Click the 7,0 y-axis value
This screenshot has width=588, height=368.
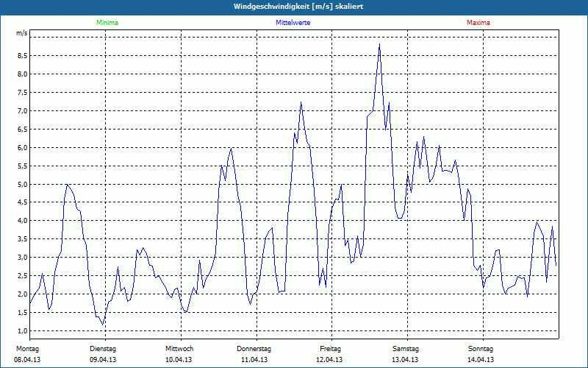22,111
